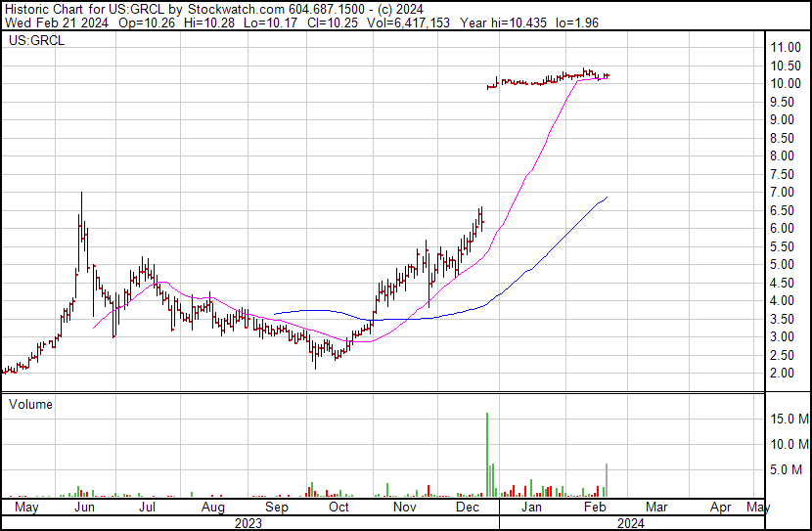812x531 pixels.
Task: Select the 2023 year label below the months
Action: 249,523
